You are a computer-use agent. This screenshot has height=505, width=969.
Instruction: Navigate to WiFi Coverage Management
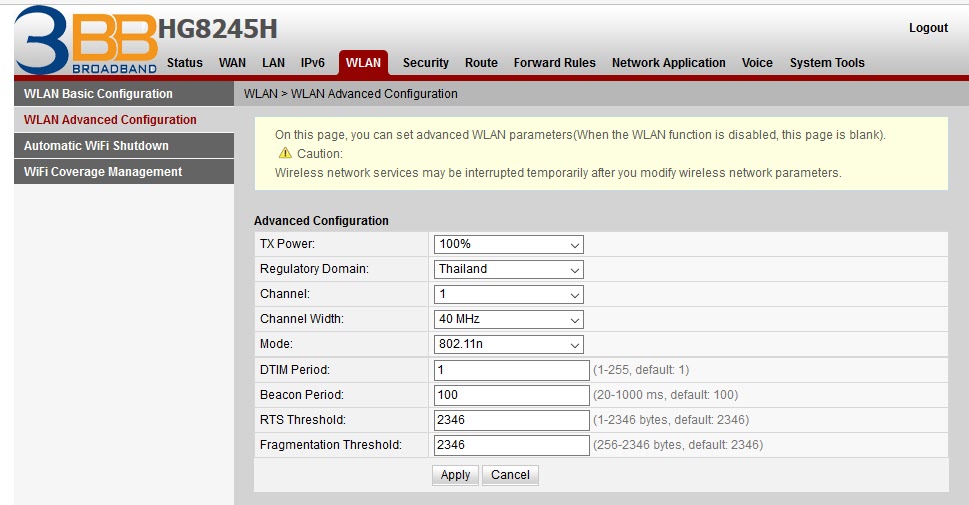[103, 172]
